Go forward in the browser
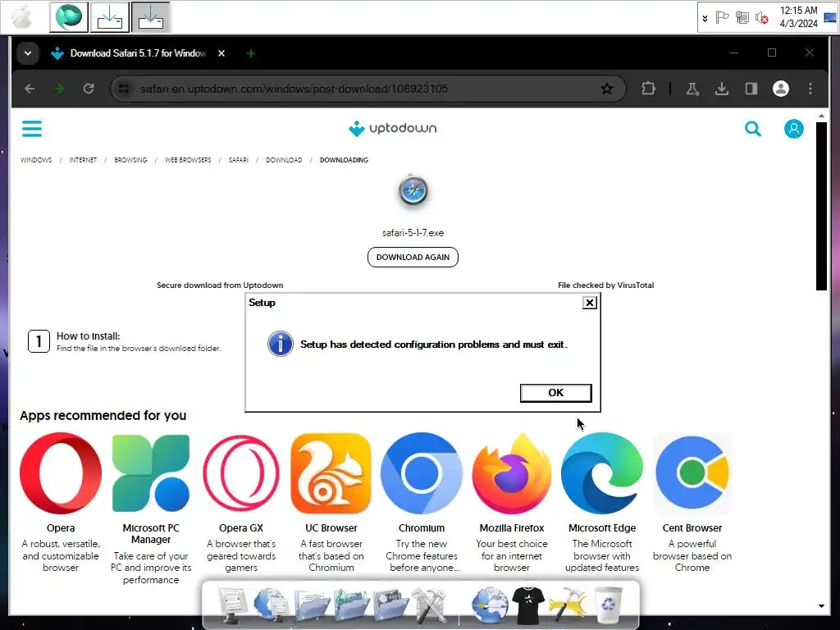Viewport: 840px width, 630px height. coord(59,89)
